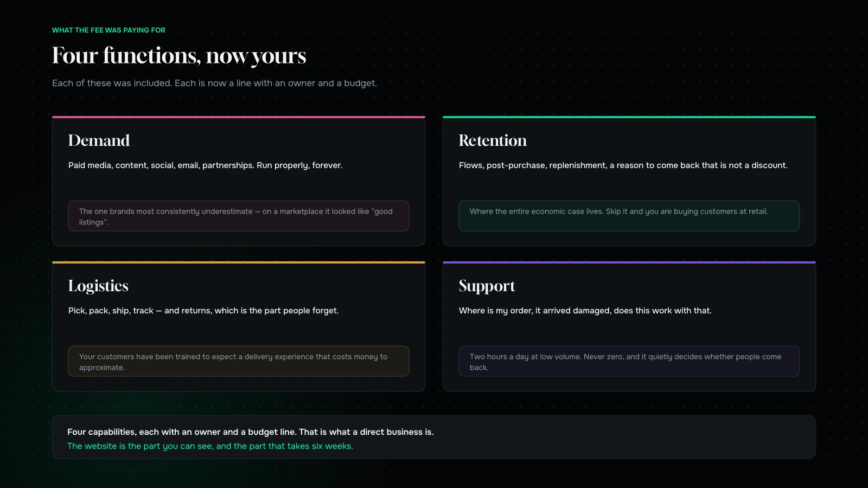868x488 pixels.
Task: Click the green 'The website is the part' line
Action: pos(210,446)
